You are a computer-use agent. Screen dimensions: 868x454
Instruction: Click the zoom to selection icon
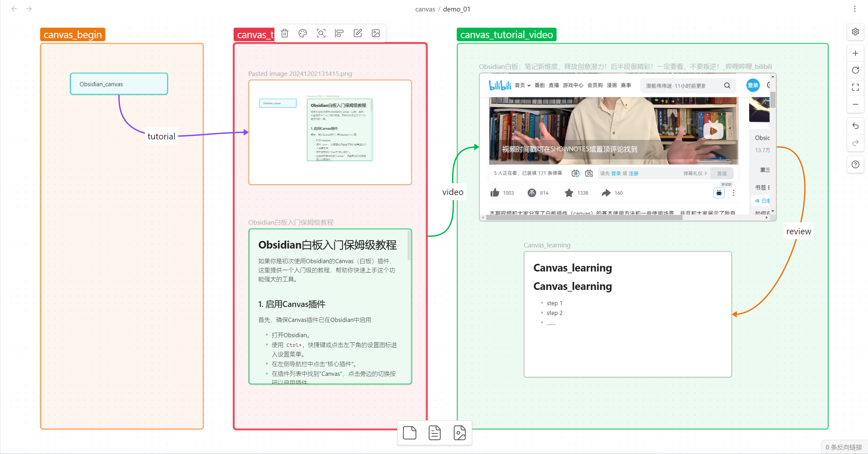click(321, 33)
